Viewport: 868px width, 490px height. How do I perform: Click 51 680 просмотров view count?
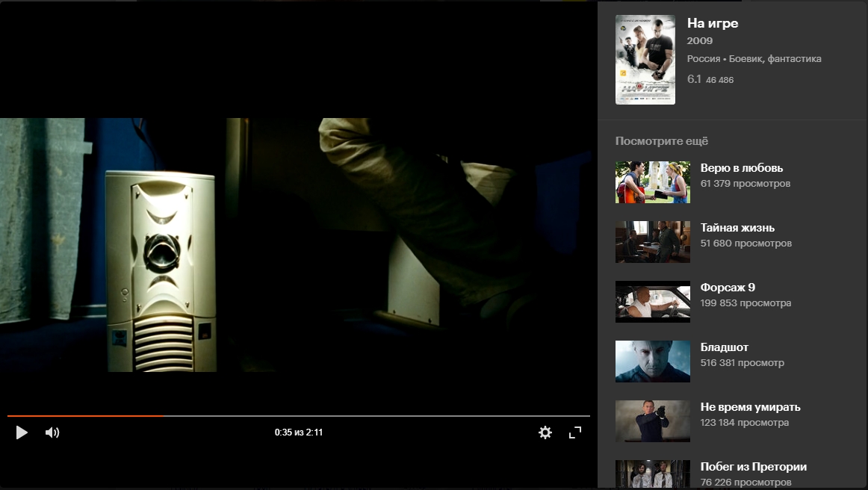pyautogui.click(x=745, y=243)
